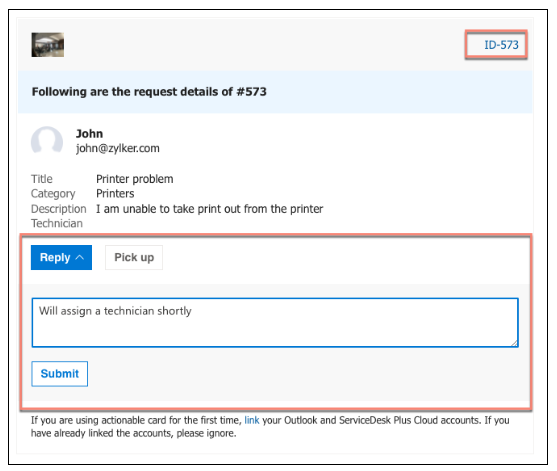
Task: Submit the reply message
Action: tap(60, 374)
